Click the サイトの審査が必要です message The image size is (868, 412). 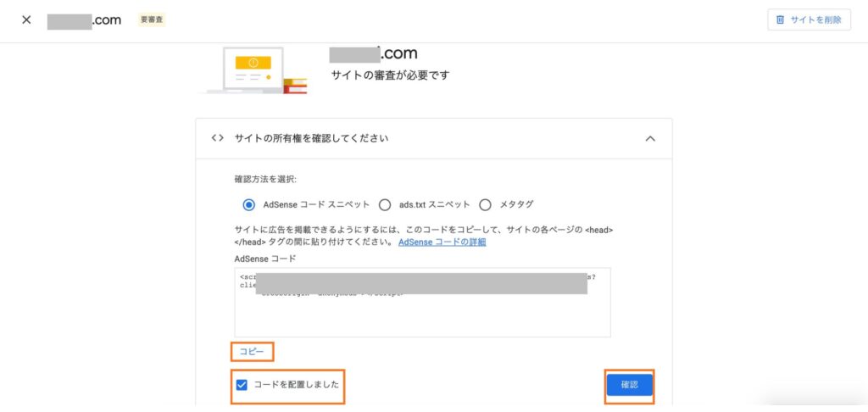click(389, 75)
